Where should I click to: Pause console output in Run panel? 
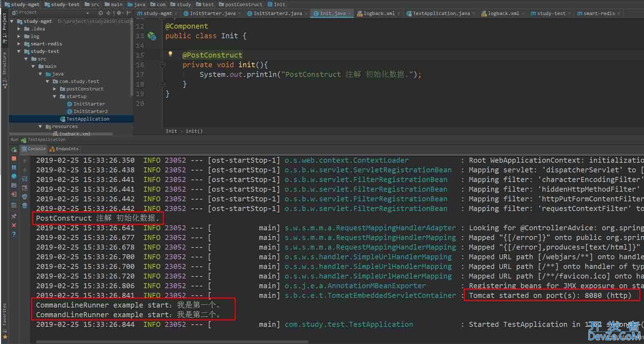pyautogui.click(x=14, y=167)
